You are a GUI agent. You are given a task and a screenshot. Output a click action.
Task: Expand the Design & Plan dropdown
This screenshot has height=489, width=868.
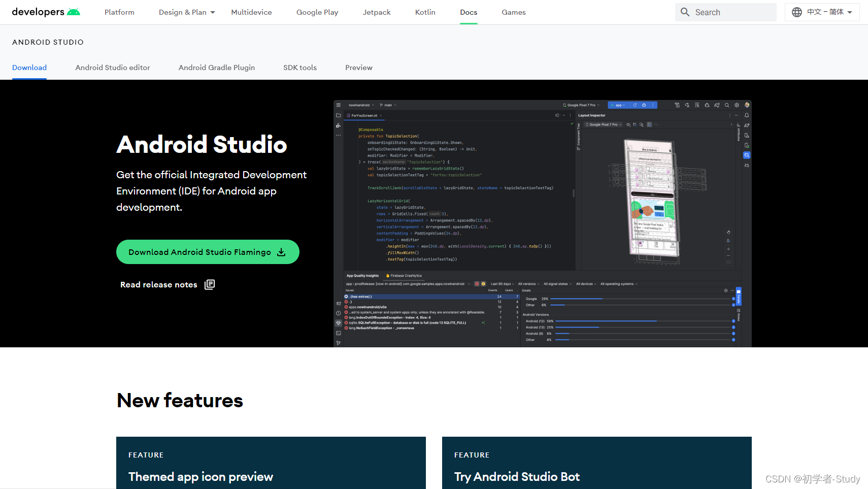click(187, 12)
